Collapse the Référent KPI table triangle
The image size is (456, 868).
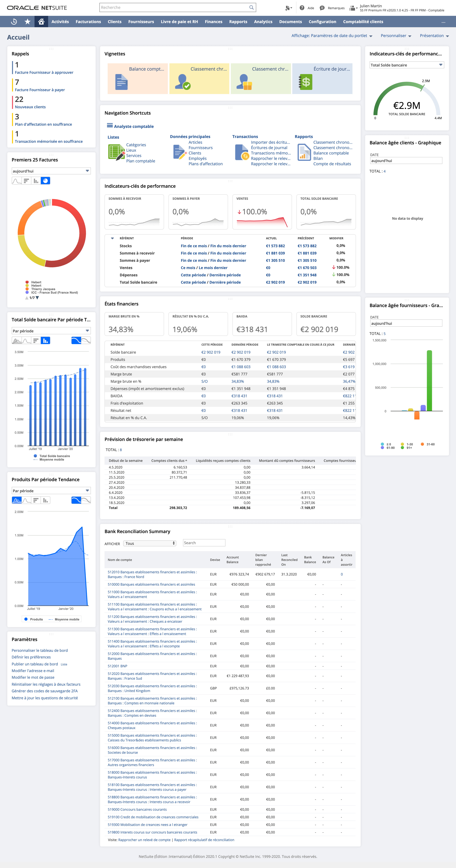(112, 238)
